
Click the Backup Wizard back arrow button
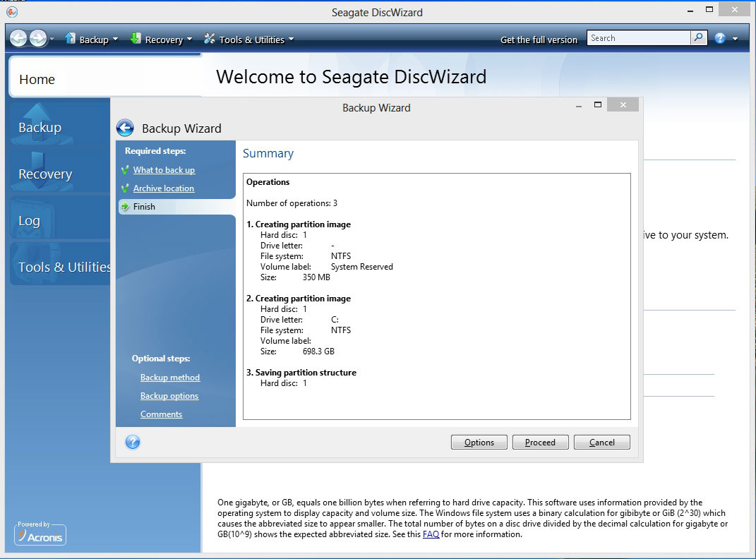125,128
